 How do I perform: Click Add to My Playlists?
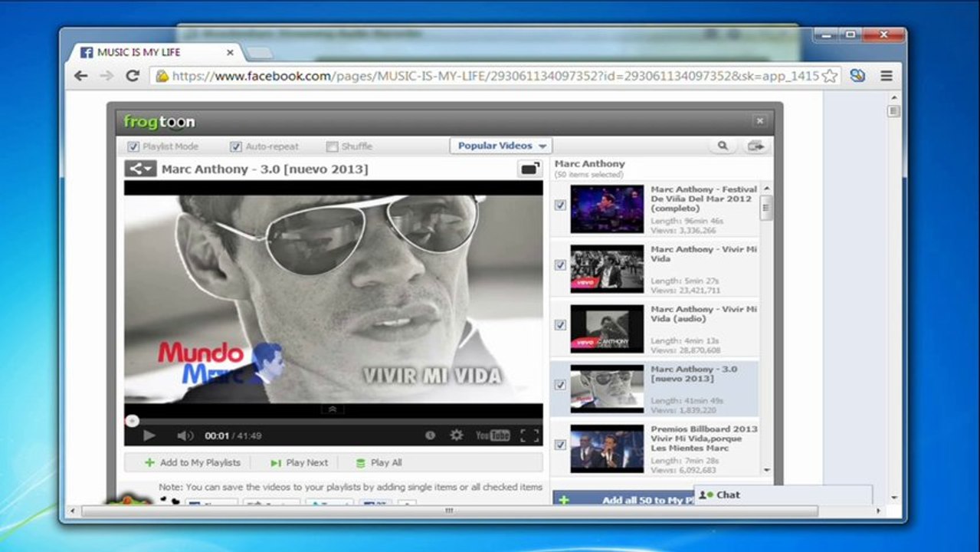pyautogui.click(x=192, y=463)
